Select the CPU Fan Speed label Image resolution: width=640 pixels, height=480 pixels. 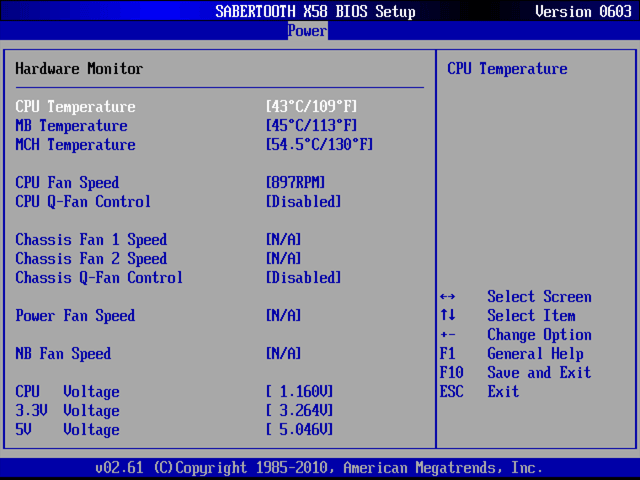click(x=67, y=183)
